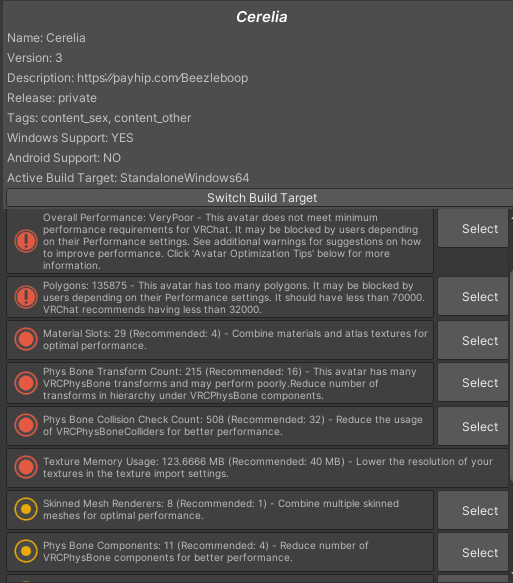Select meshes for the Polygons warning

473,296
